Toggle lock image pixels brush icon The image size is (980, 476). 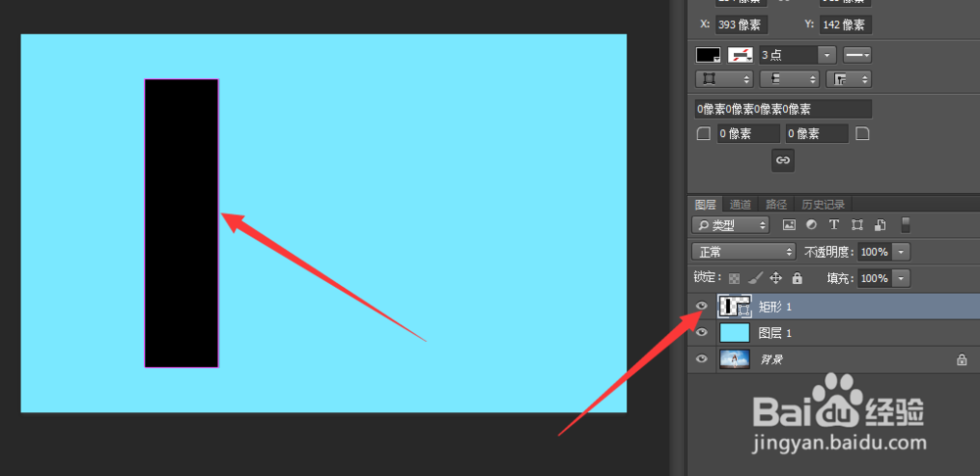(x=756, y=278)
